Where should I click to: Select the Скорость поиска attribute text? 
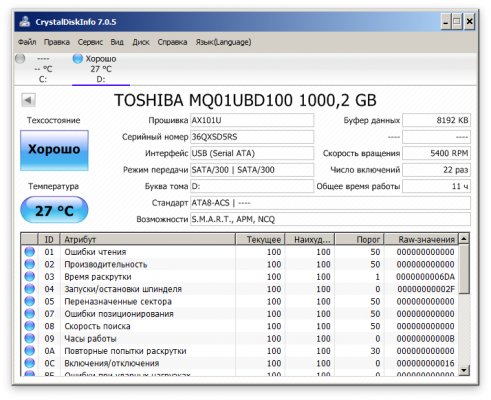[x=97, y=326]
